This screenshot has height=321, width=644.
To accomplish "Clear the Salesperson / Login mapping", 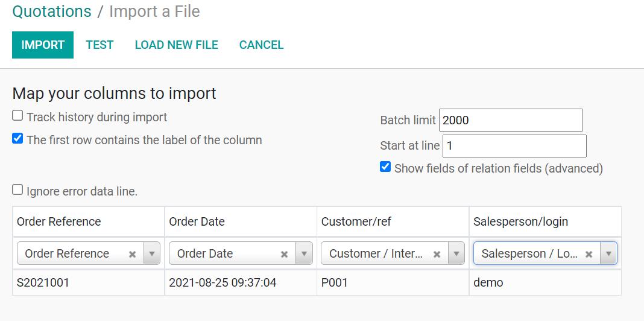I will pyautogui.click(x=589, y=255).
